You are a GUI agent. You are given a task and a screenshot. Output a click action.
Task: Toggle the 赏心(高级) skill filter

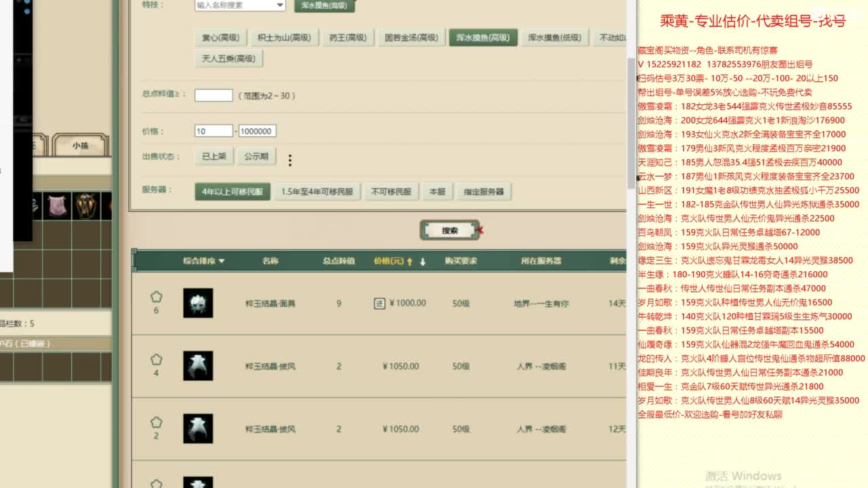(219, 38)
